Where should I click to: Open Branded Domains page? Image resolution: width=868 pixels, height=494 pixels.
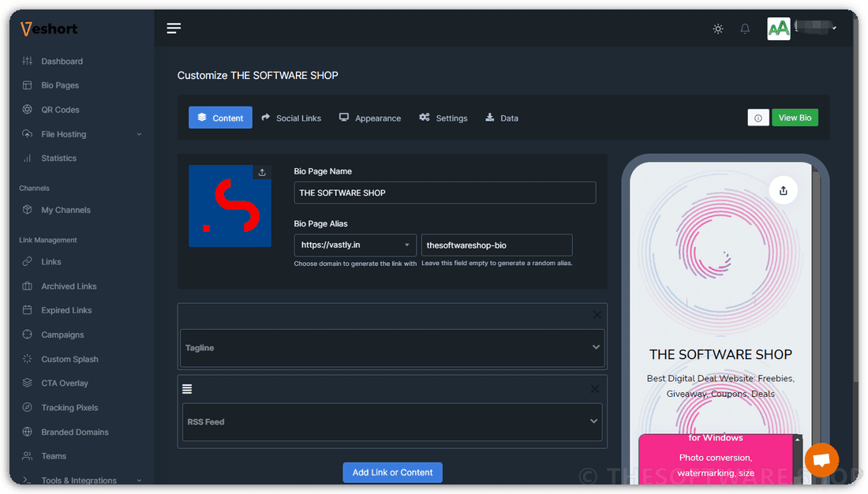coord(75,432)
